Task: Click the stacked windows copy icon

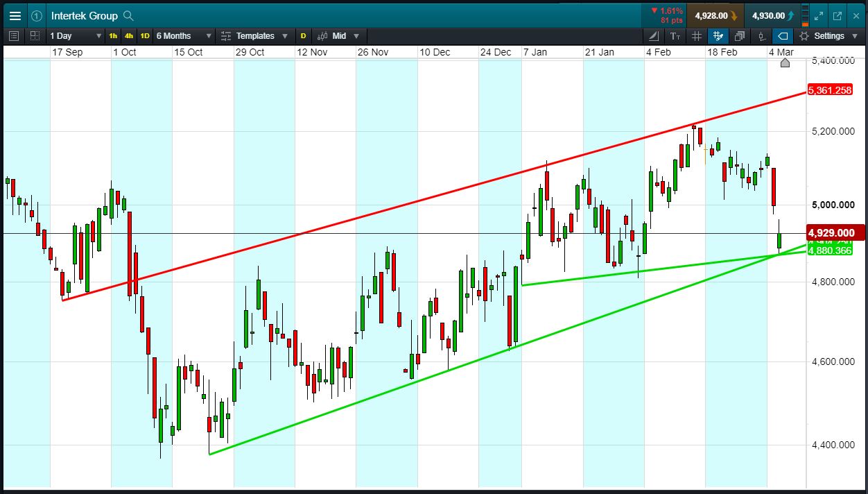Action: [740, 36]
